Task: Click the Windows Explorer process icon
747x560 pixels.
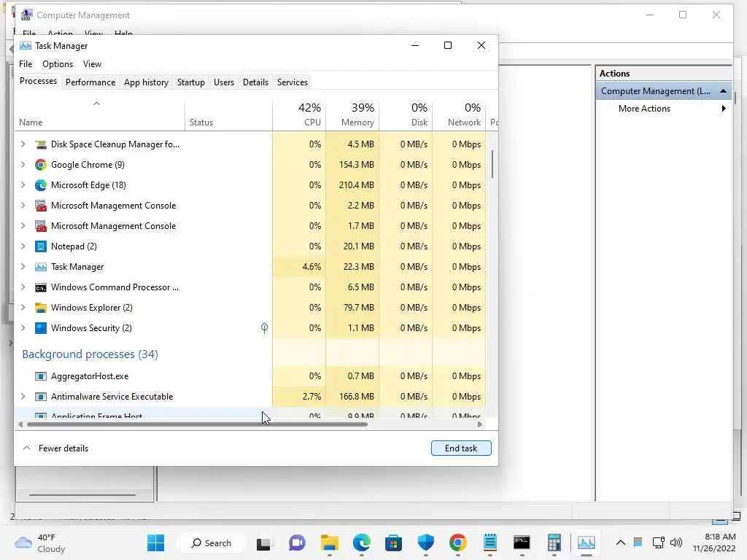Action: (41, 308)
